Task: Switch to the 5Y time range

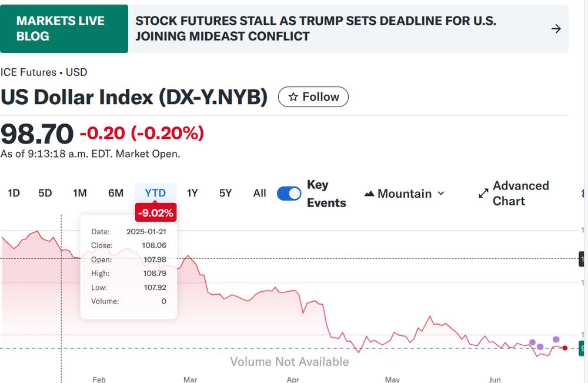Action: click(225, 193)
